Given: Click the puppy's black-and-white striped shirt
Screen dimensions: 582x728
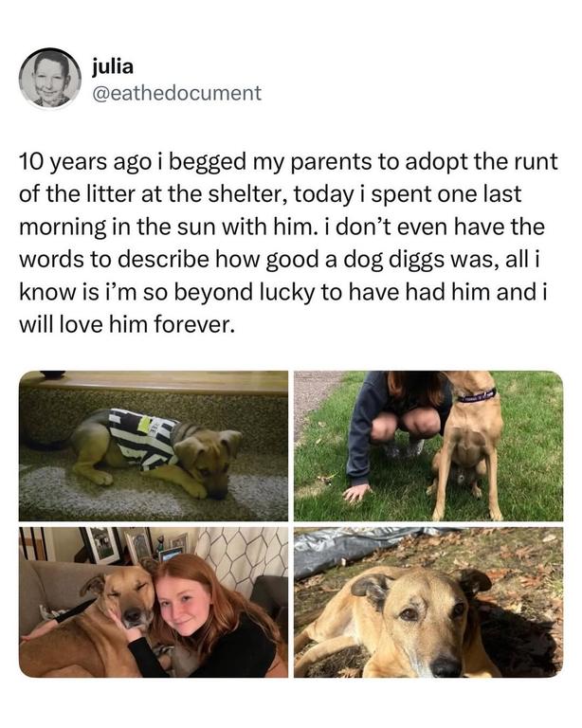Looking at the screenshot, I should coord(141,438).
